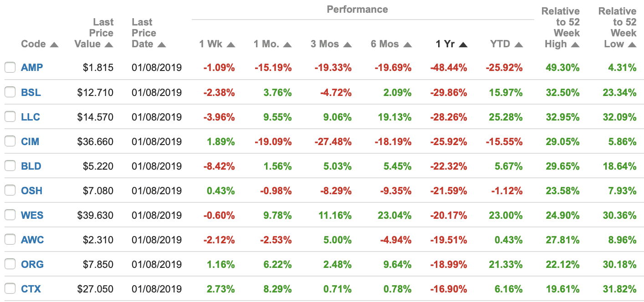
Task: Check the box next to WES
Action: coord(10,215)
